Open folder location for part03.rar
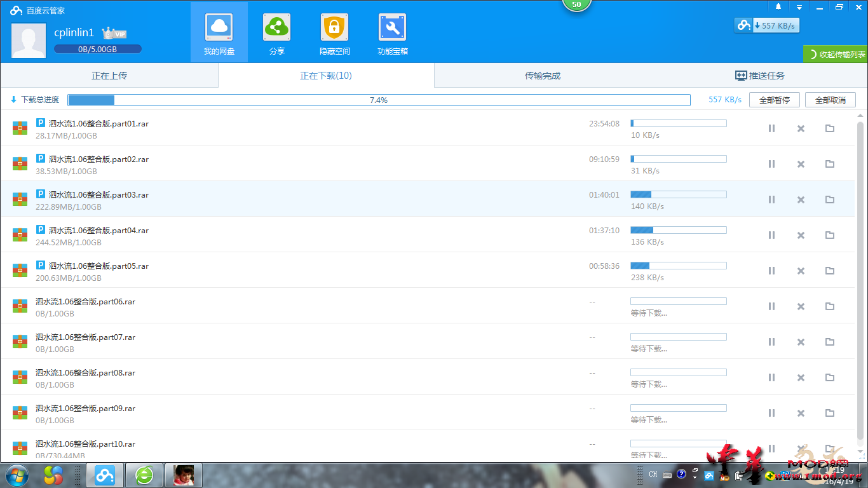Image resolution: width=868 pixels, height=488 pixels. 829,200
